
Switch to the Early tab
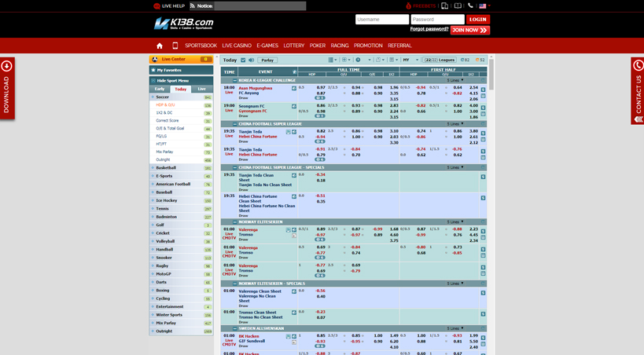tap(160, 89)
